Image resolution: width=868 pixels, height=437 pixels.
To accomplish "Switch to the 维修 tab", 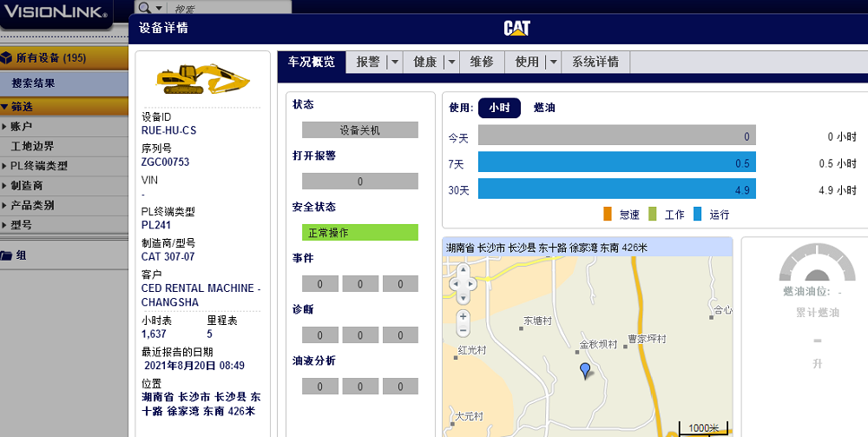I will pyautogui.click(x=482, y=63).
